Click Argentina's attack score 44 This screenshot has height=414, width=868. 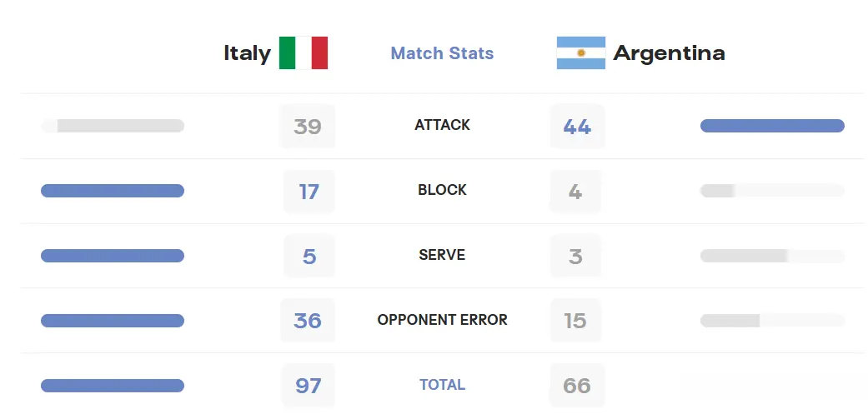577,127
